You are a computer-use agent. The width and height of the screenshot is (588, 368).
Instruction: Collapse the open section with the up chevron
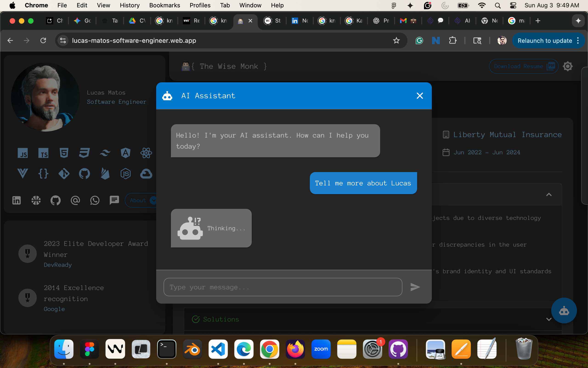point(549,195)
